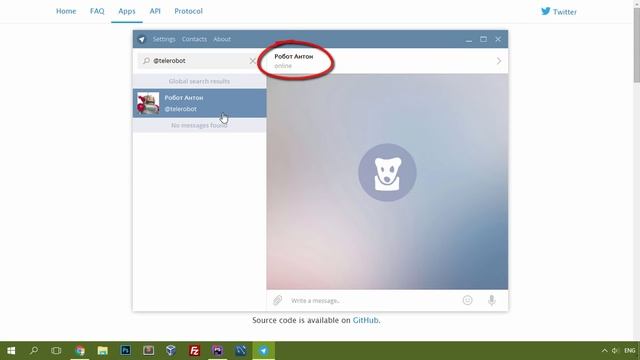Click the 'No messages found' text
The width and height of the screenshot is (640, 360).
coord(199,125)
